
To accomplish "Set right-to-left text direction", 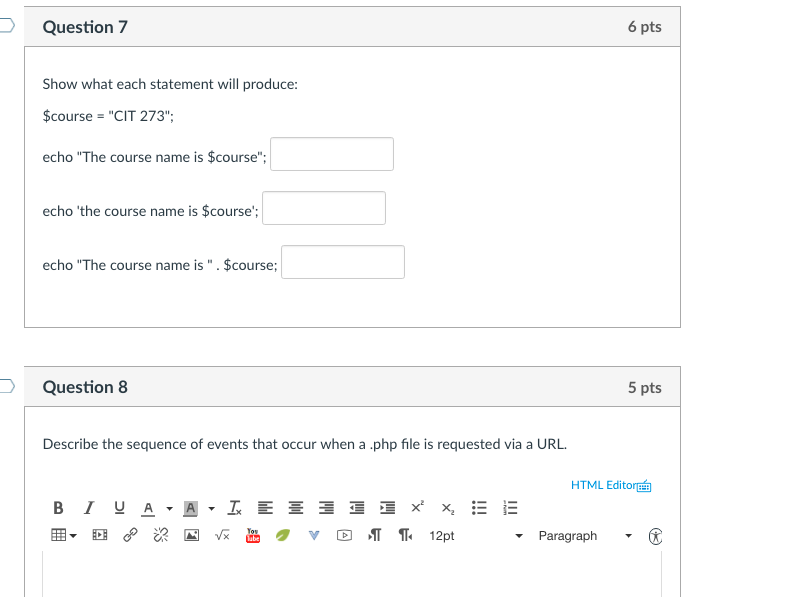I will pyautogui.click(x=405, y=535).
